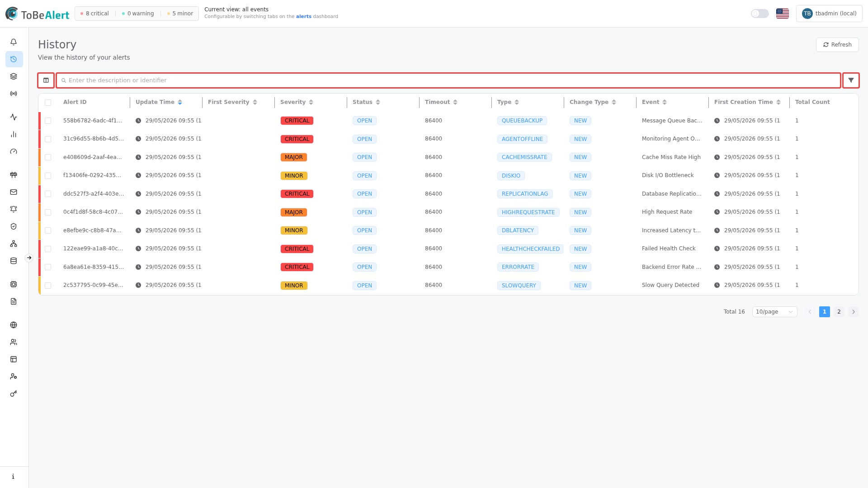Open the broadcast signal icon in sidebar

[14, 94]
